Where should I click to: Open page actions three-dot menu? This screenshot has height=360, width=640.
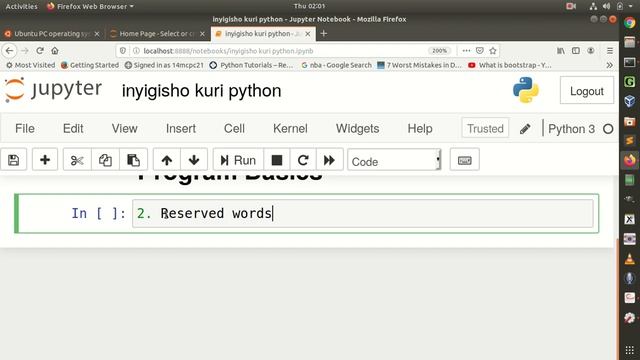click(466, 51)
